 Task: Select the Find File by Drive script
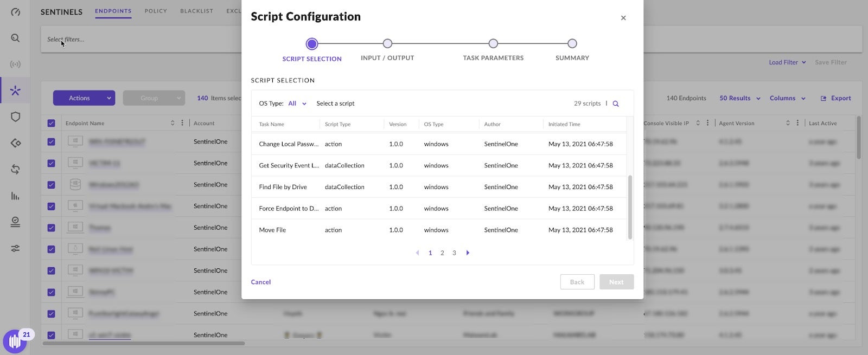click(x=283, y=187)
